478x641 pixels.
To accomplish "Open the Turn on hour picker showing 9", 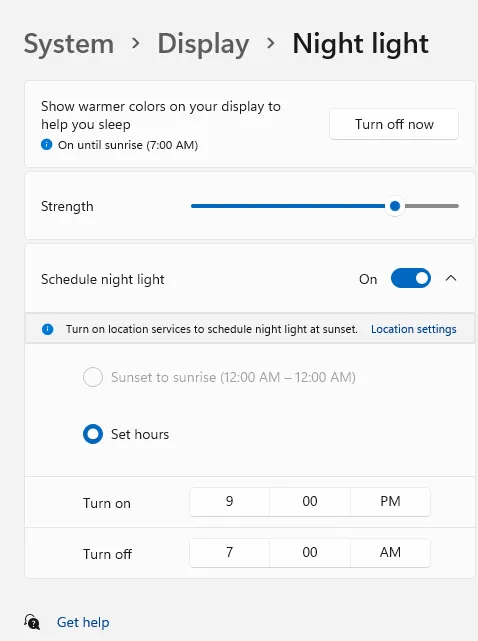I will (229, 502).
